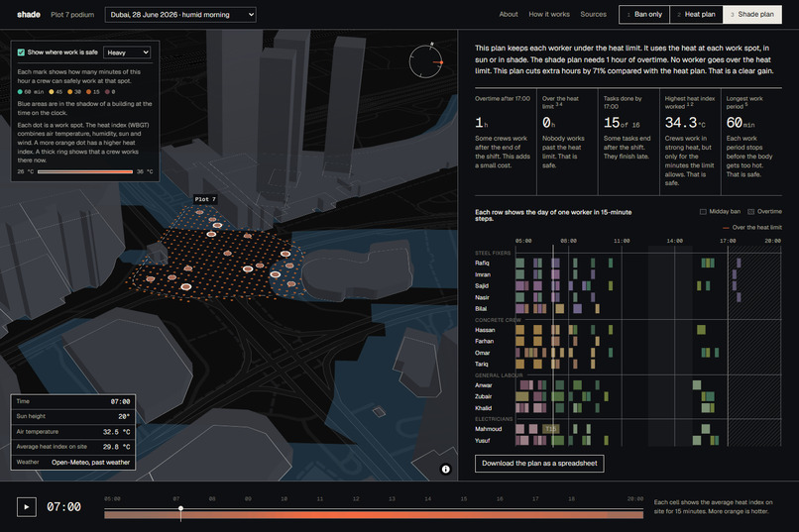
Task: Download the plan as a spreadsheet
Action: pos(539,464)
